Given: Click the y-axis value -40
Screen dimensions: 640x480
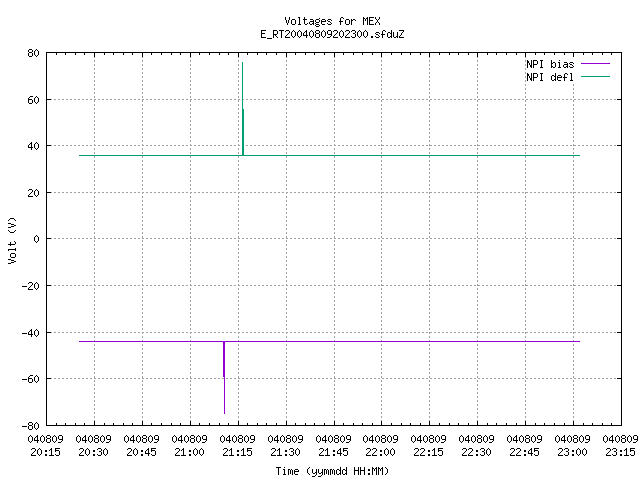Looking at the screenshot, I should pyautogui.click(x=31, y=333).
